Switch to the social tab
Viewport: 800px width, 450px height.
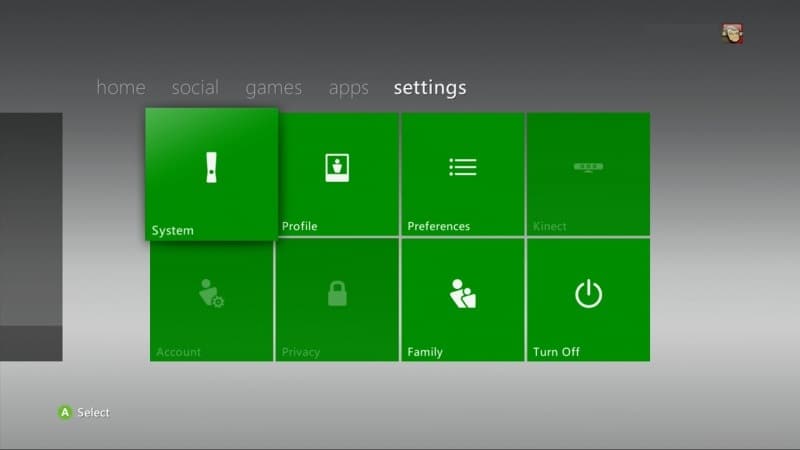[195, 88]
